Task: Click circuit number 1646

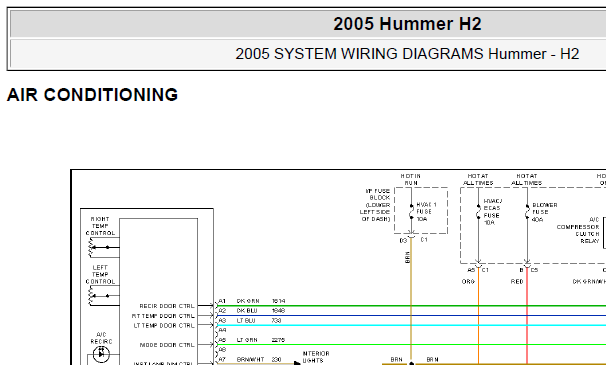Action: pyautogui.click(x=278, y=310)
